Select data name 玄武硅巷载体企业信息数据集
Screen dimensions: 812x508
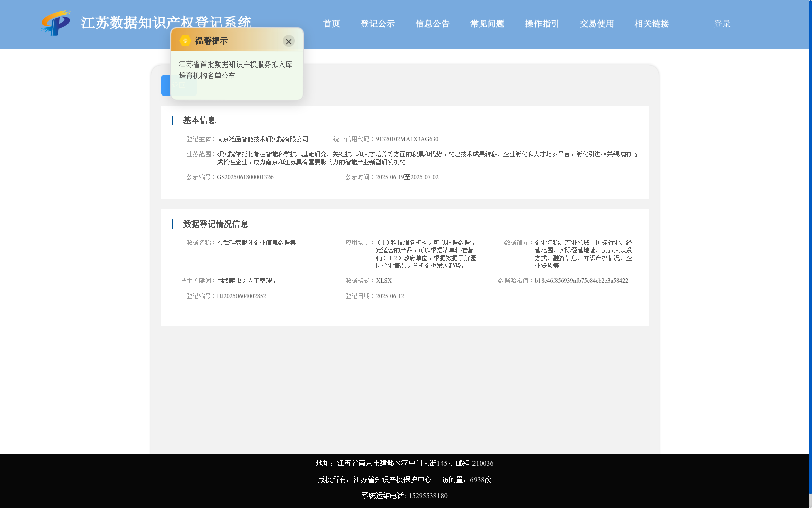tap(256, 243)
